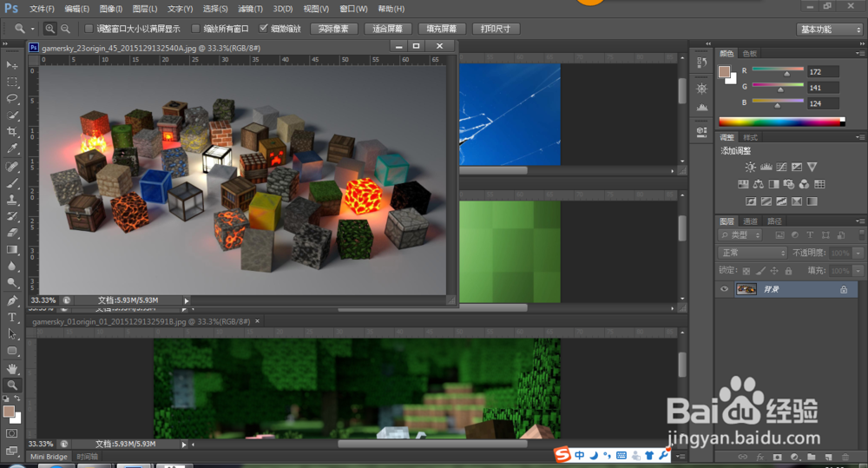The height and width of the screenshot is (468, 868).
Task: Open the Histogram panel icon
Action: (701, 106)
